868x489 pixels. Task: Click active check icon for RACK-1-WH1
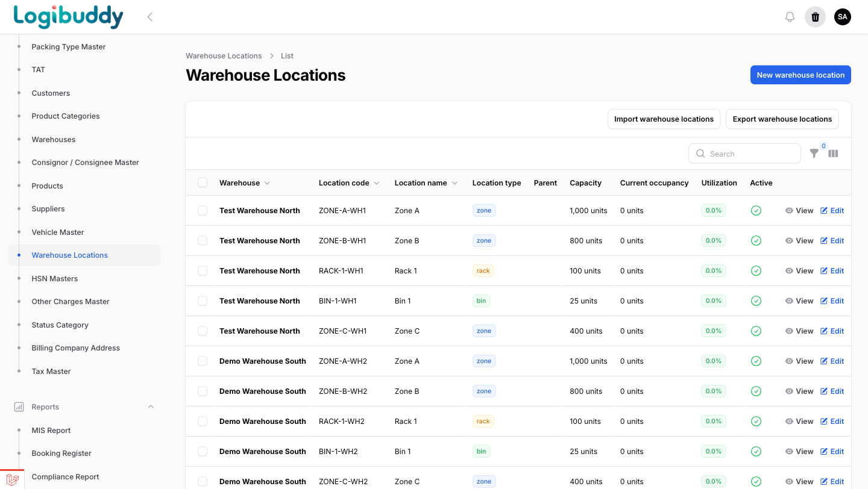tap(756, 271)
